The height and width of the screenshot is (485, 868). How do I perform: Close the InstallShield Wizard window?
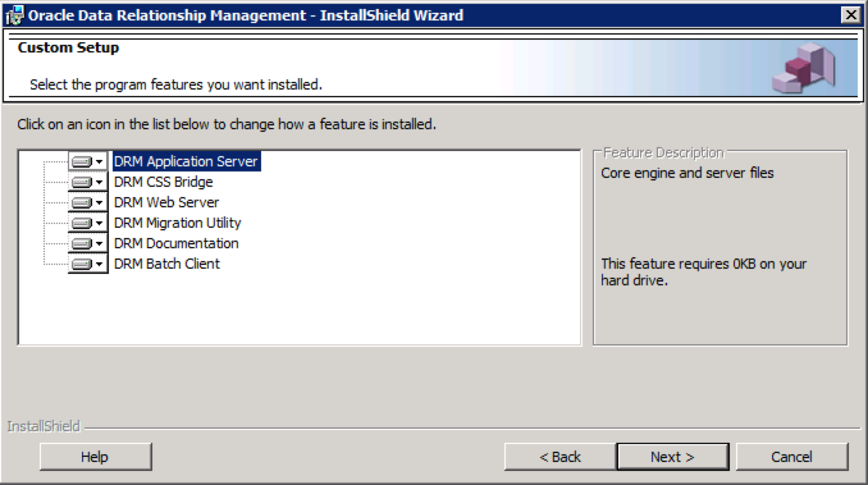tap(851, 15)
